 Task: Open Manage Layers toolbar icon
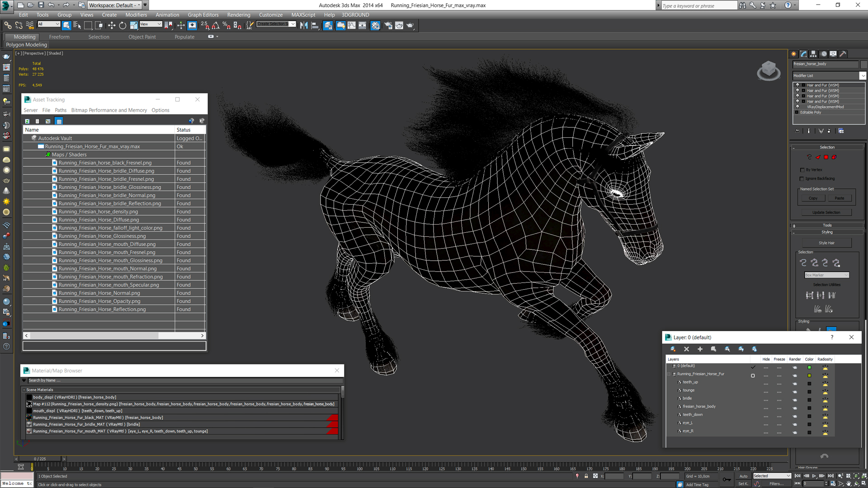tap(328, 25)
